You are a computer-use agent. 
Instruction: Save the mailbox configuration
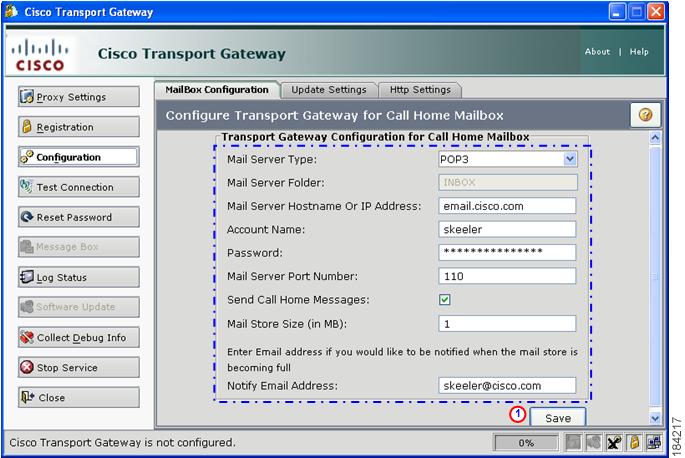[558, 417]
